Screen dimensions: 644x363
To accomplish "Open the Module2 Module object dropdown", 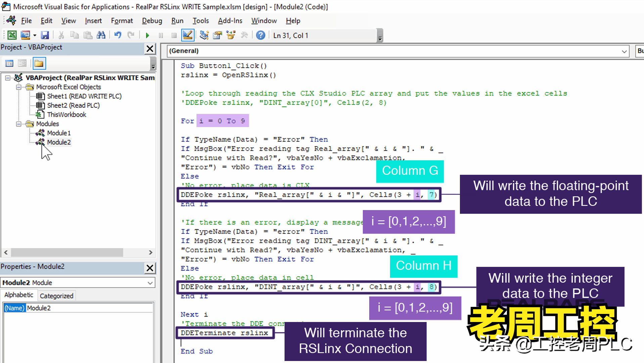I will click(150, 283).
